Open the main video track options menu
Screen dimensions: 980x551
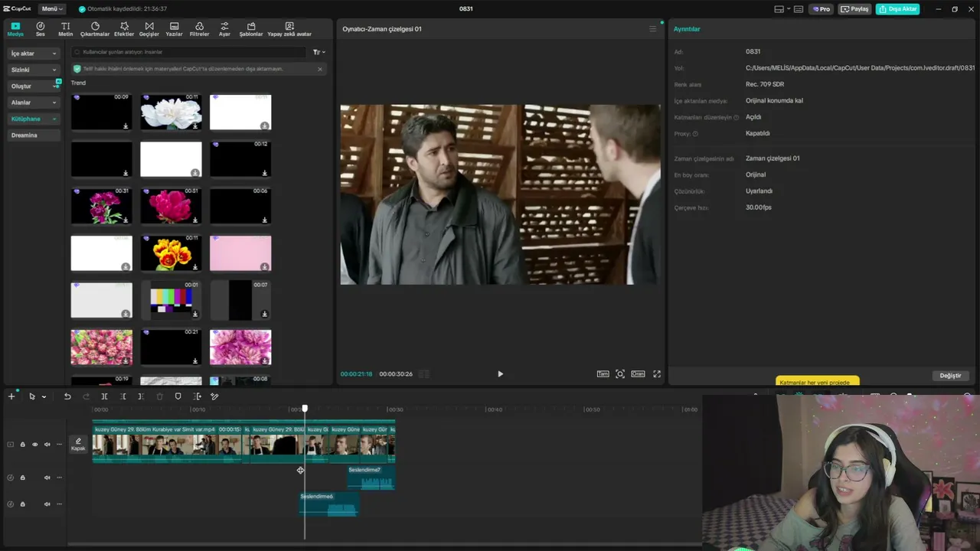[60, 445]
